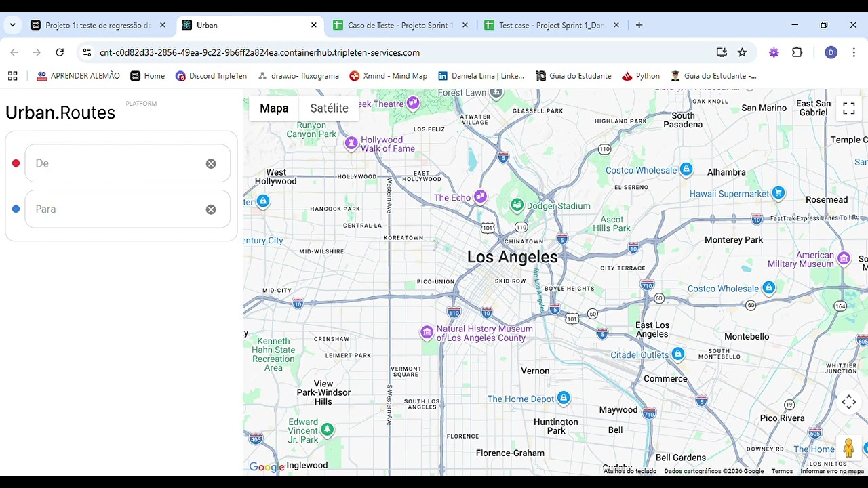Click Costco Wholesale marker near Alhambra
Viewport: 868px width, 488px height.
click(686, 169)
